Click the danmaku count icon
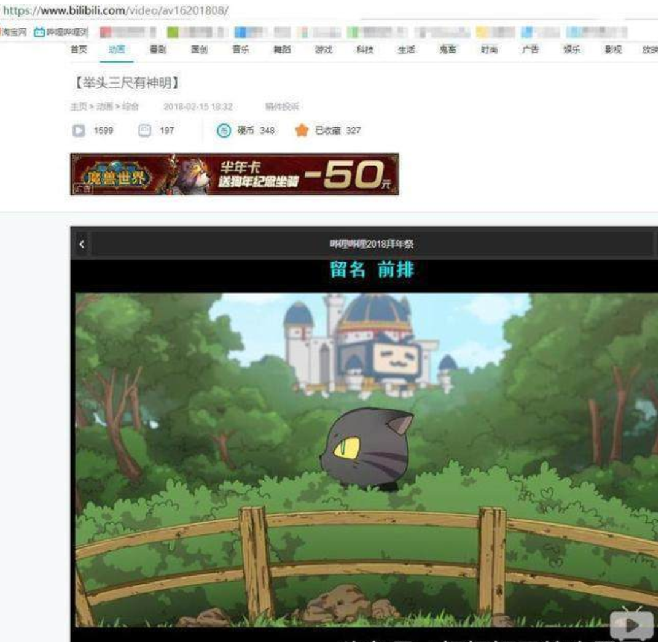This screenshot has width=672, height=642. (144, 130)
